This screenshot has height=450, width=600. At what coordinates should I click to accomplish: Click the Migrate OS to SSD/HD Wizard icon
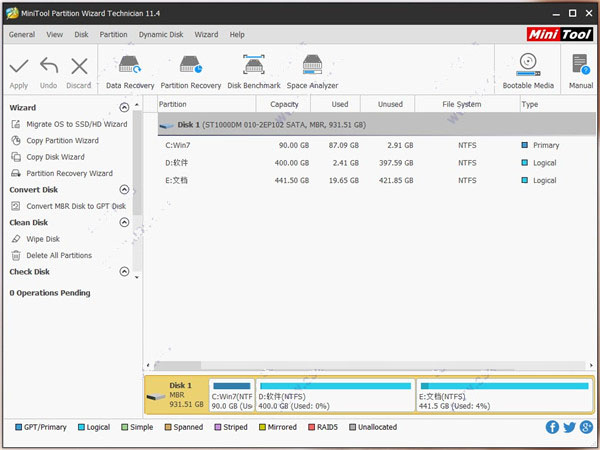[16, 124]
